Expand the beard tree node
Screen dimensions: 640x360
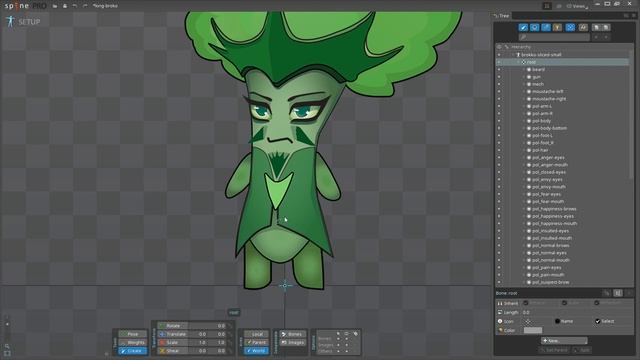click(x=524, y=69)
